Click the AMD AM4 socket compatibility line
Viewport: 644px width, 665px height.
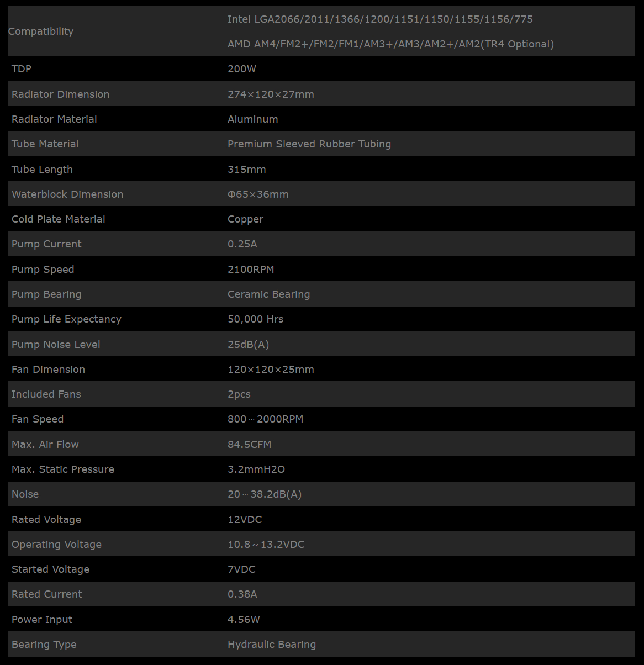tap(390, 44)
